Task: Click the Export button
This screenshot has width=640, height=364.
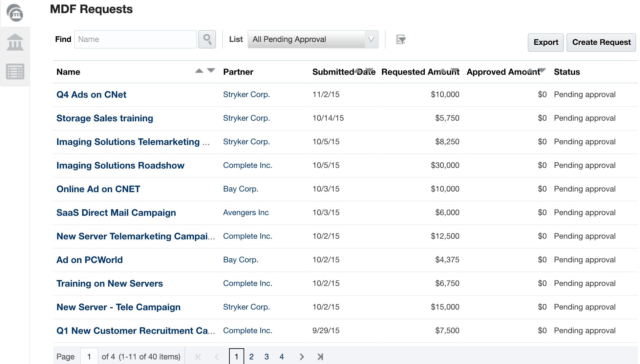Action: coord(545,42)
